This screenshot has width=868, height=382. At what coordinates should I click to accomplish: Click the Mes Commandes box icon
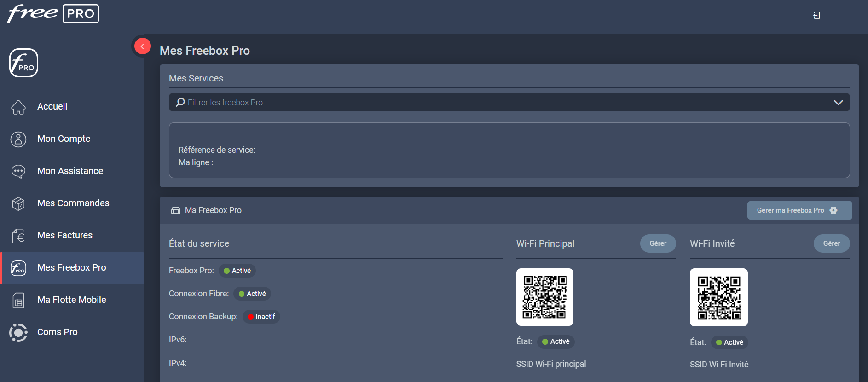18,203
